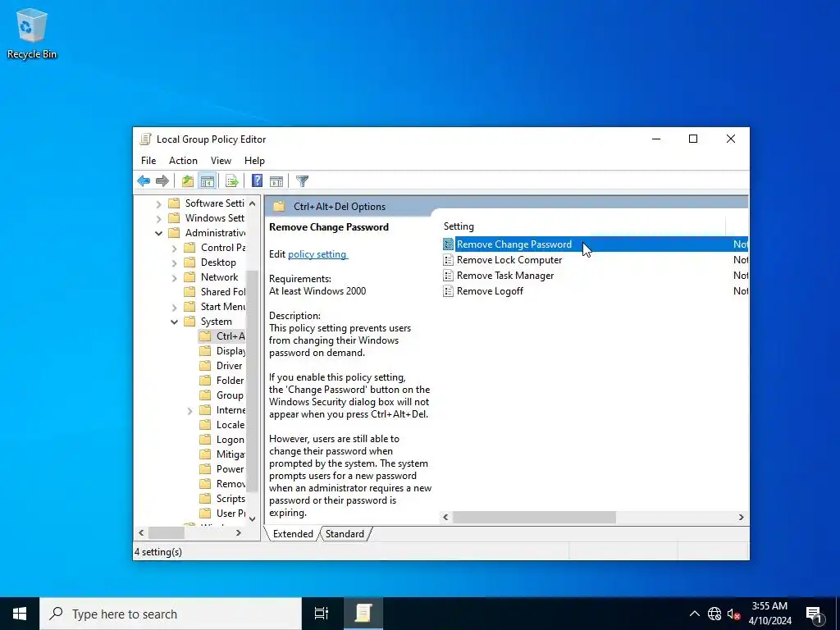Collapse the Administrative Templates node

(x=158, y=233)
